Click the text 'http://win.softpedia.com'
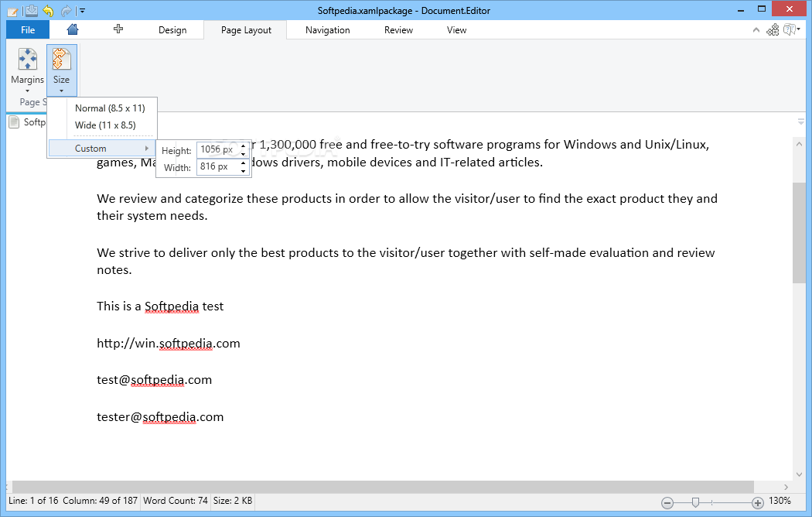Viewport: 812px width, 517px height. pyautogui.click(x=169, y=344)
